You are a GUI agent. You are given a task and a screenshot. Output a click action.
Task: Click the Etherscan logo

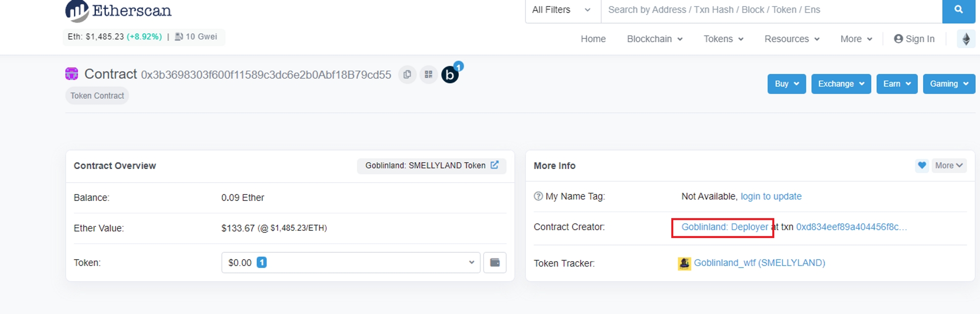pos(118,11)
